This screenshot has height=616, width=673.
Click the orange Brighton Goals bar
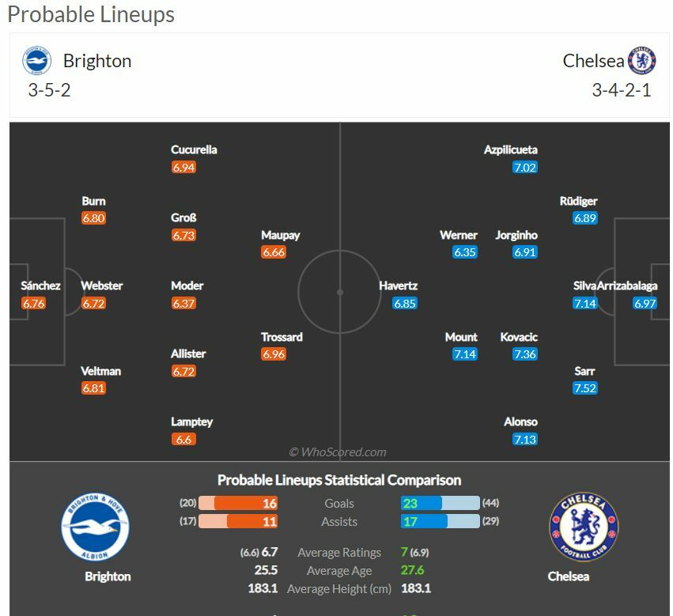coord(246,503)
